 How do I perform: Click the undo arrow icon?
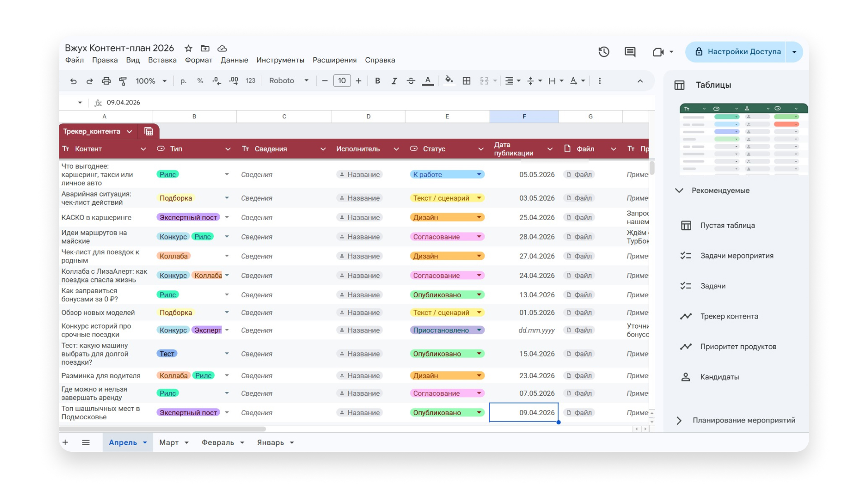tap(73, 81)
